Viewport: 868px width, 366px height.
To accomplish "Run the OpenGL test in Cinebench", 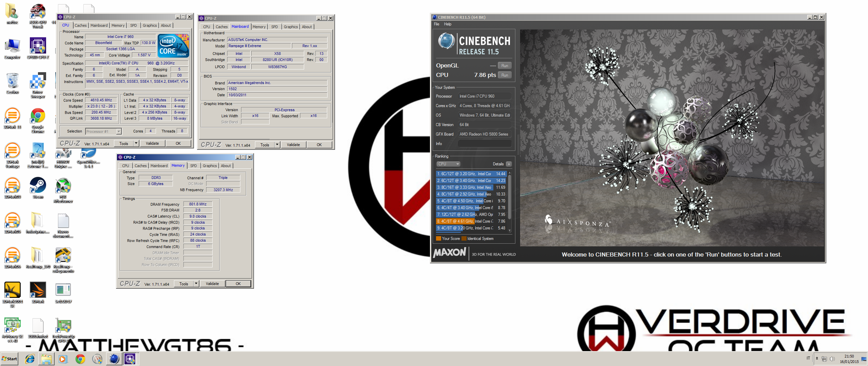I will pos(505,66).
